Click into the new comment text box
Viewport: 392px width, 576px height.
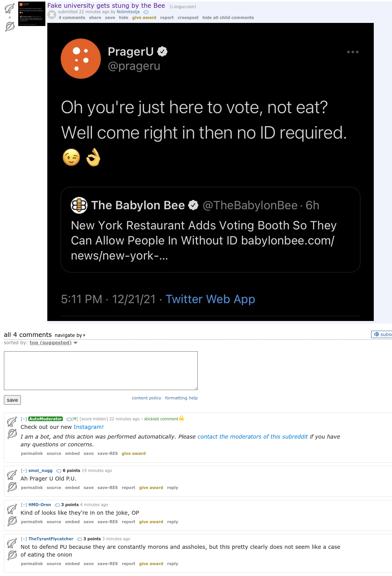(101, 371)
